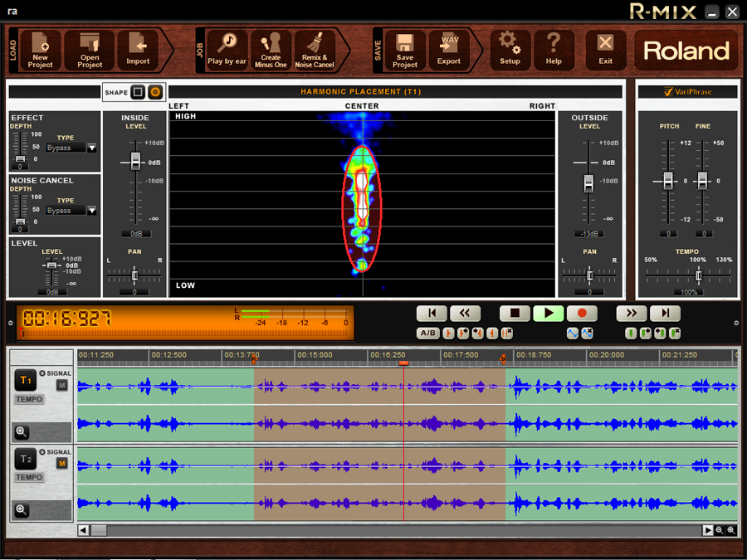Export the project as WAV
The width and height of the screenshot is (747, 560).
(449, 50)
